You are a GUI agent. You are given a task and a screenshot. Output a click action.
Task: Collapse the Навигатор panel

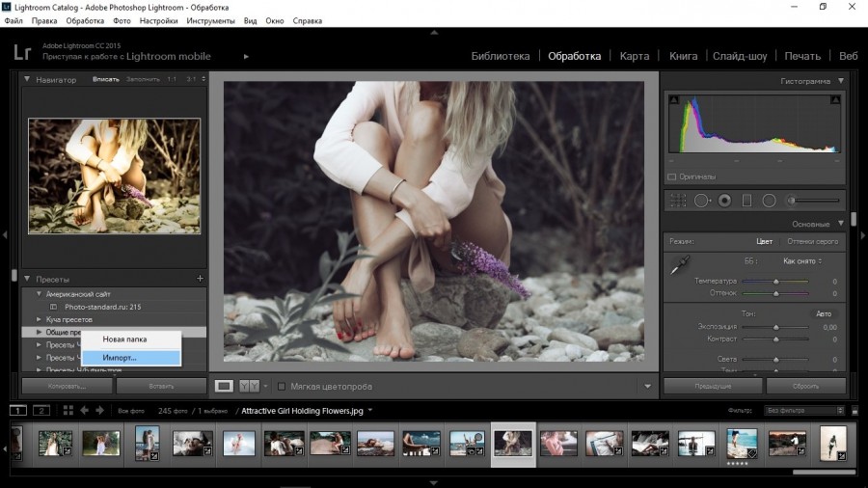tap(27, 79)
